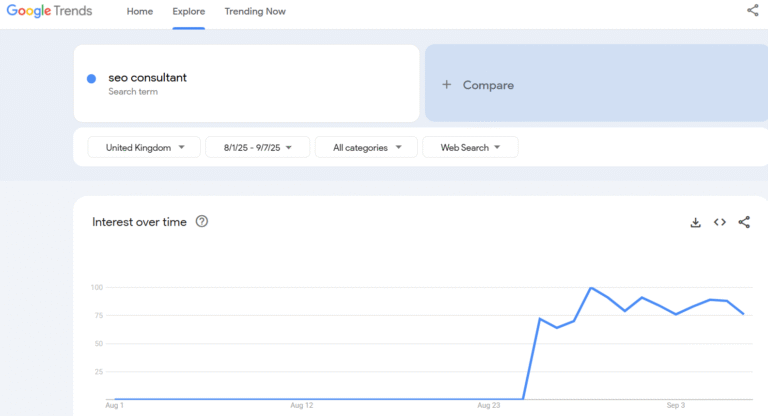The image size is (768, 416).
Task: Open the Home tab
Action: pos(140,11)
